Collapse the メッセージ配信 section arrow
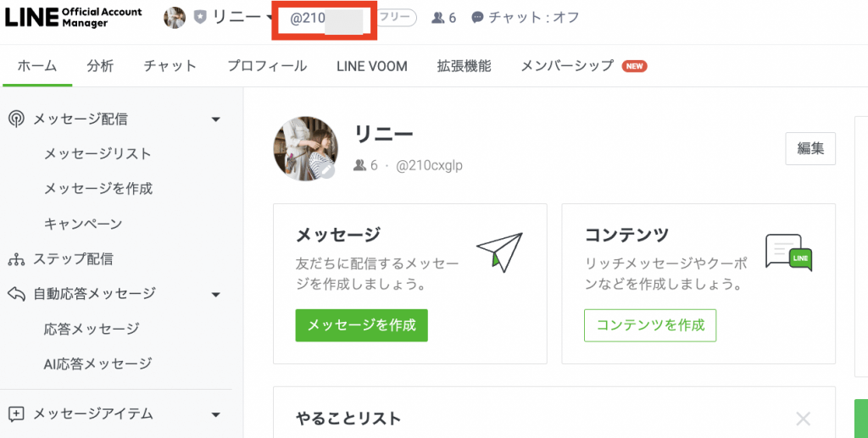The image size is (868, 438). point(216,119)
